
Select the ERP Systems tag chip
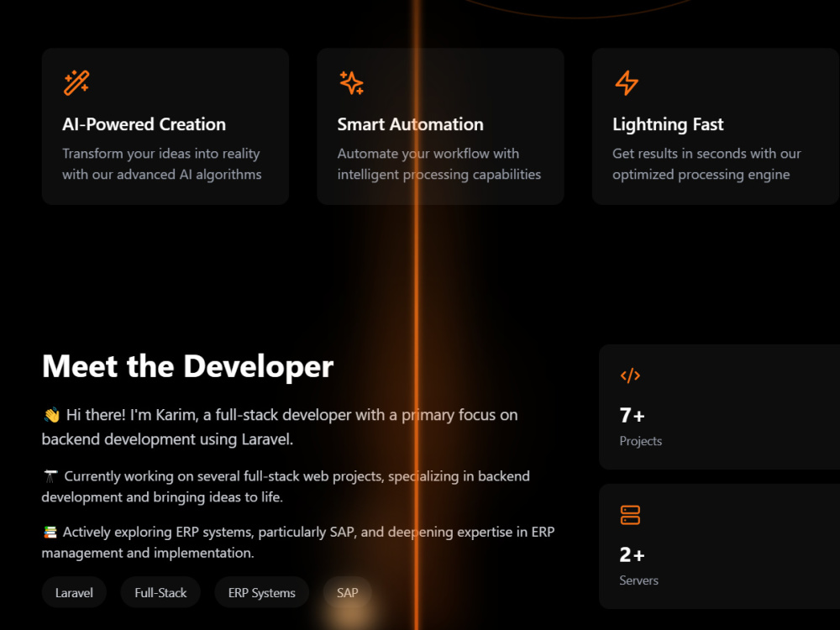[x=261, y=592]
